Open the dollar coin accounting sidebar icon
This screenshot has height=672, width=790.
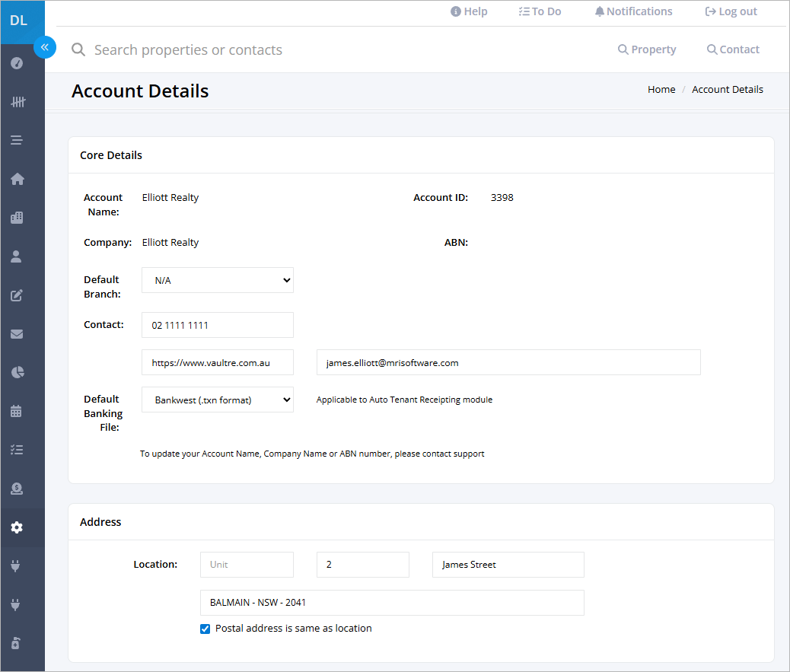17,489
